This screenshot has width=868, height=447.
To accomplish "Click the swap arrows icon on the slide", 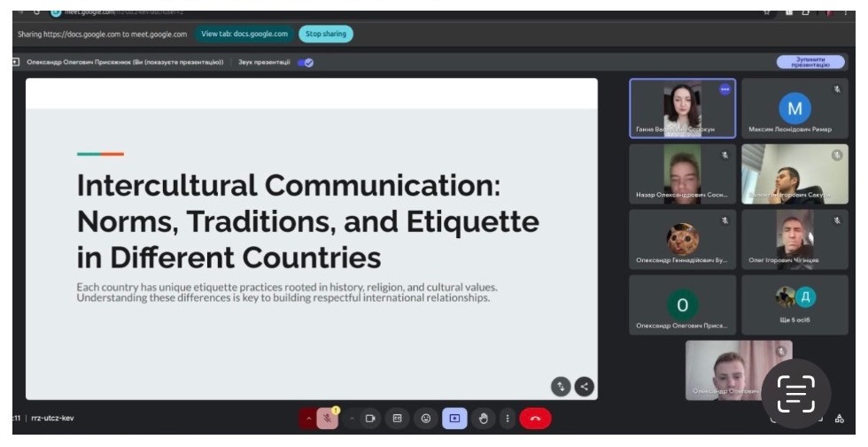I will pyautogui.click(x=561, y=386).
